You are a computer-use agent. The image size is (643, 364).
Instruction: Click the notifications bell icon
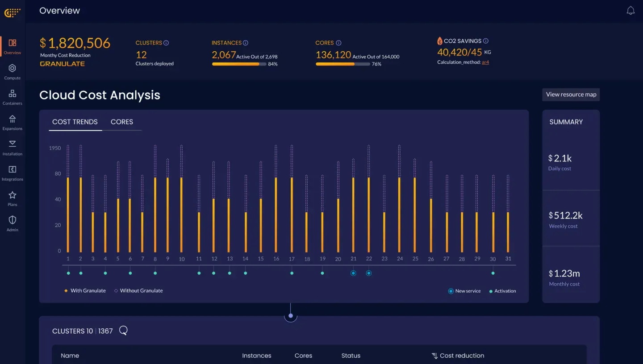coord(630,11)
